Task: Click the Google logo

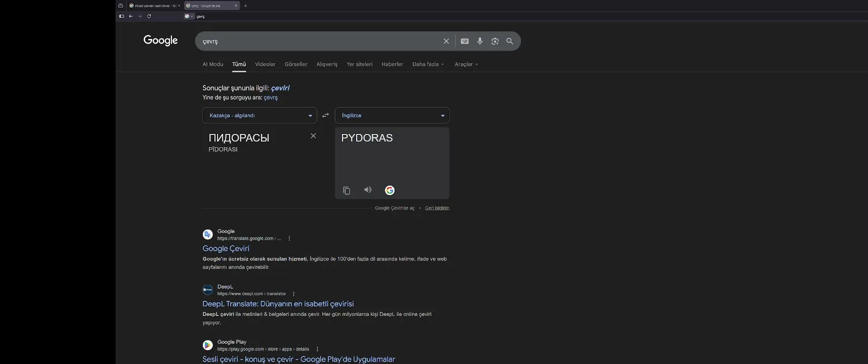Action: pos(160,41)
